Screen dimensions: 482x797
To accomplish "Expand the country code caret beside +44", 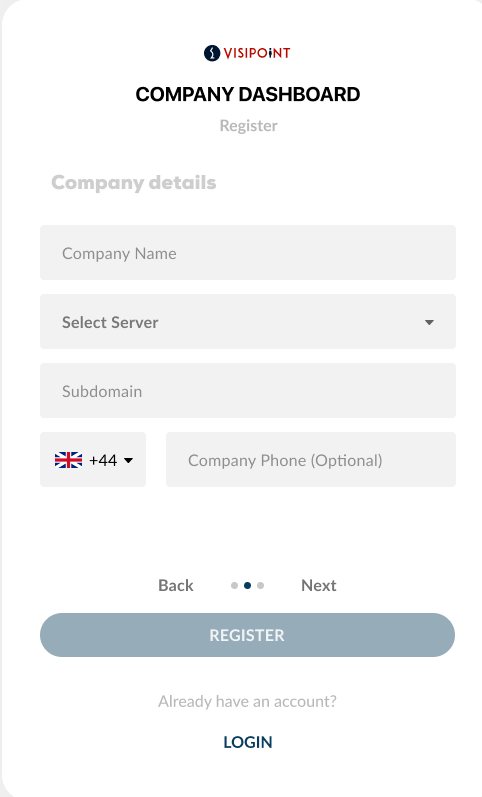I will pyautogui.click(x=129, y=461).
